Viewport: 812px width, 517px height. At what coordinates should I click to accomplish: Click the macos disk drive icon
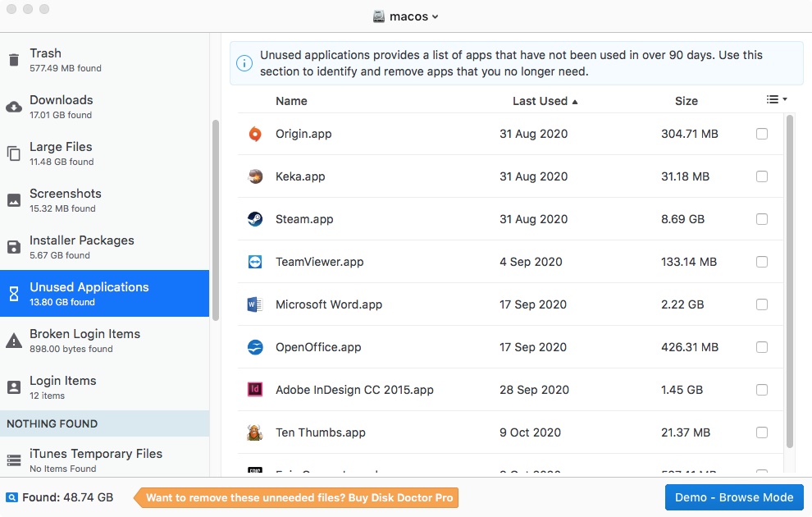point(379,16)
